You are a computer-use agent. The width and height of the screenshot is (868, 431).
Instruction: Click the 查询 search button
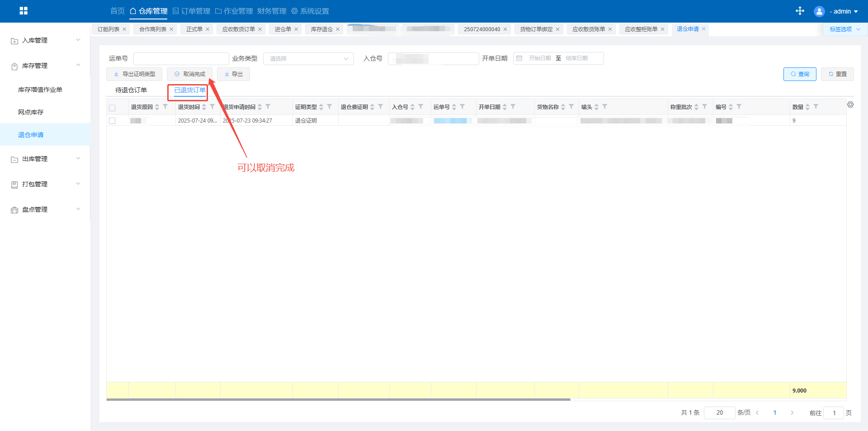click(x=799, y=74)
